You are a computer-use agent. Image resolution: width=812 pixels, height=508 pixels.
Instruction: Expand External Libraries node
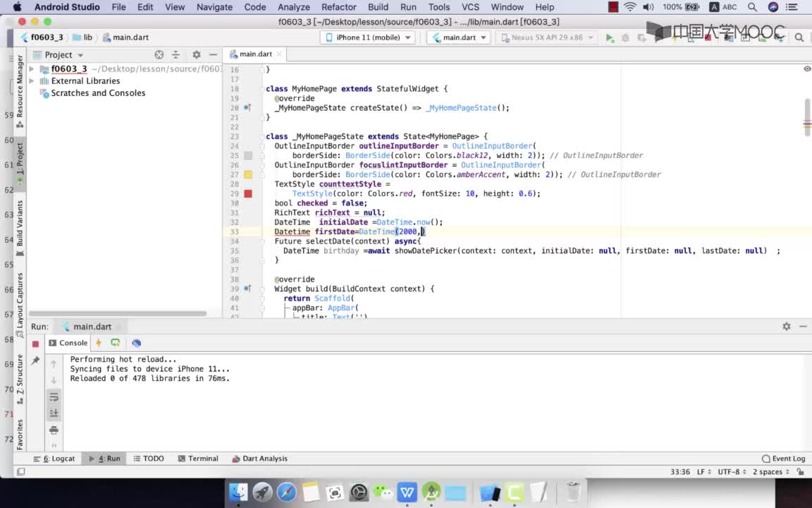(x=32, y=81)
